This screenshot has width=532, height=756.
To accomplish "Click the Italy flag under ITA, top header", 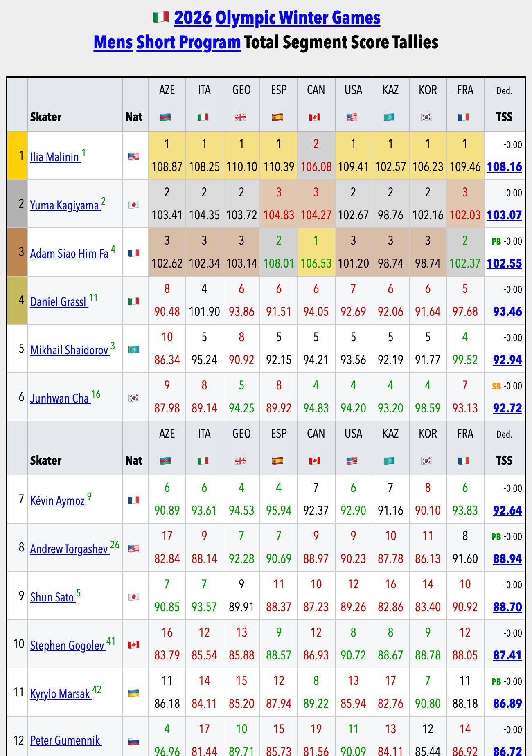I will 203,117.
